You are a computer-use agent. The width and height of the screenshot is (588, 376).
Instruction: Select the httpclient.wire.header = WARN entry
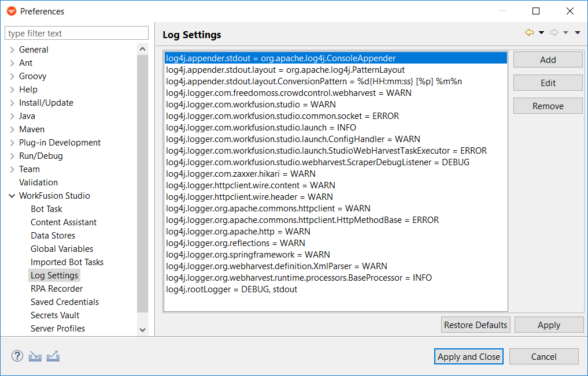(335, 197)
